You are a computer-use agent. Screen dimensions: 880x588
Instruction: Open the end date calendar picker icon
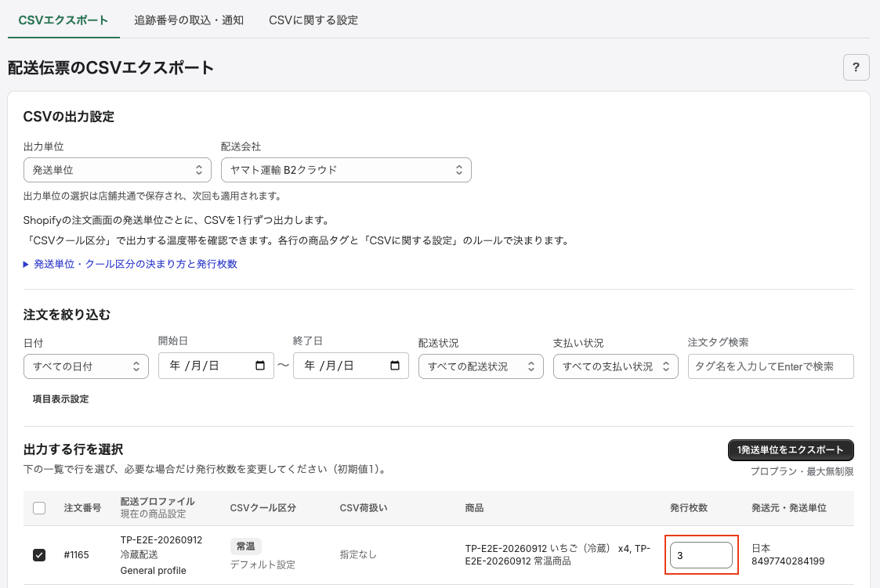[x=394, y=366]
